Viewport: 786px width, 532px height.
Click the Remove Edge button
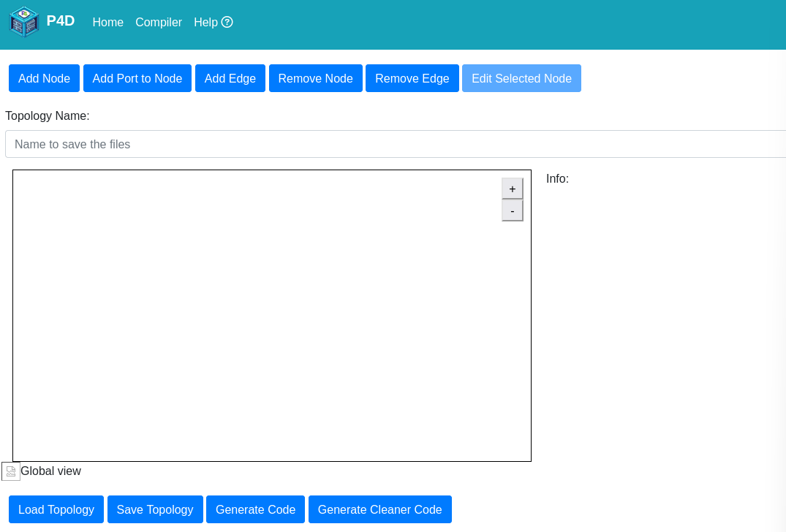point(412,78)
